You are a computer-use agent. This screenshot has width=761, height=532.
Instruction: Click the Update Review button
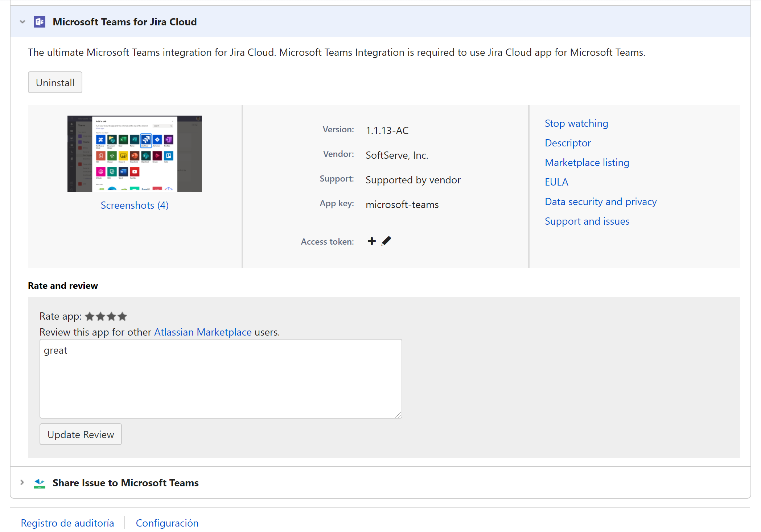click(x=81, y=434)
